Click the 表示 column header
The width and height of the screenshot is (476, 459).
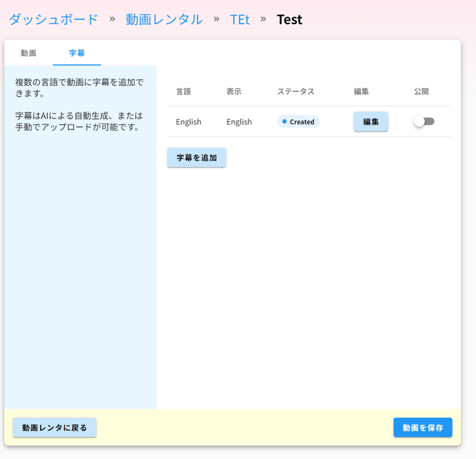click(x=234, y=91)
